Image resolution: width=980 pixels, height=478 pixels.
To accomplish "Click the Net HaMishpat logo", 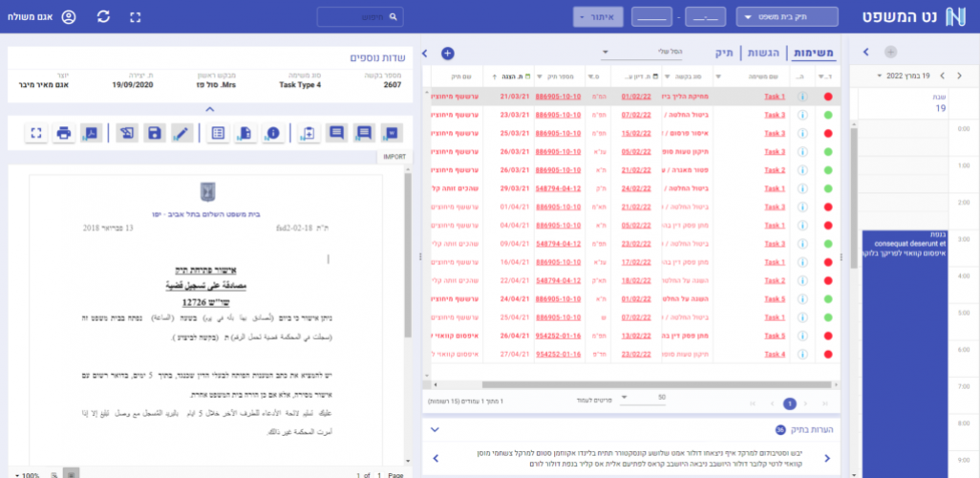I will [916, 17].
